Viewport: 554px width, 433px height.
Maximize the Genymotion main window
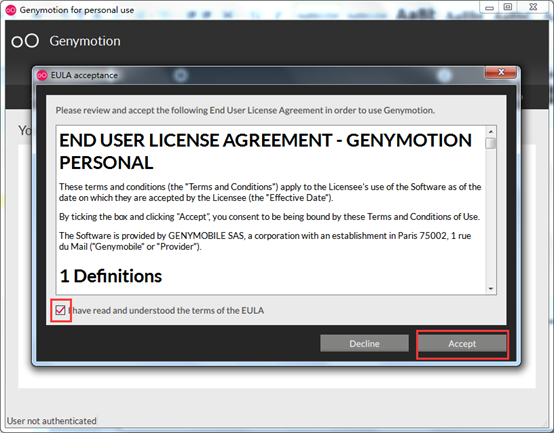click(508, 7)
